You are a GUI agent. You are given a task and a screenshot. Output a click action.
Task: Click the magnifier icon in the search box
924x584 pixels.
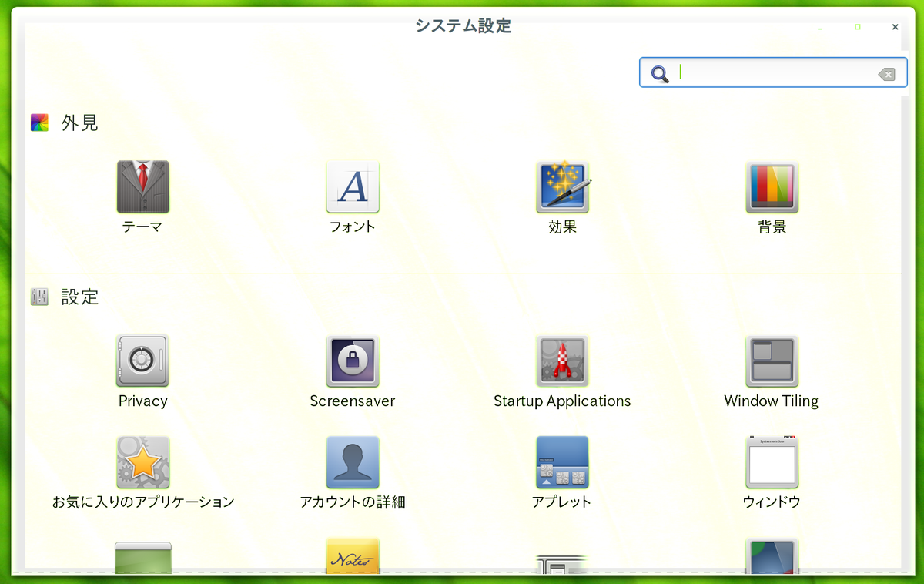660,74
